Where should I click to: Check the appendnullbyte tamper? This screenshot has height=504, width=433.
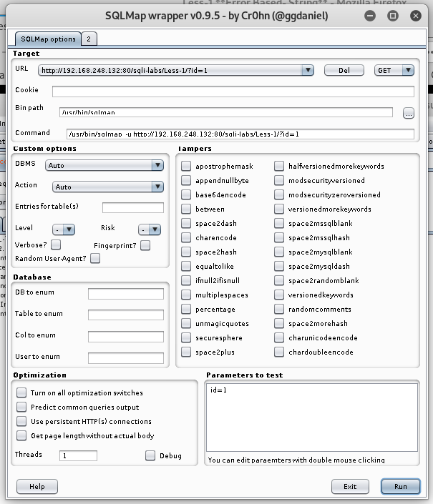tap(186, 180)
